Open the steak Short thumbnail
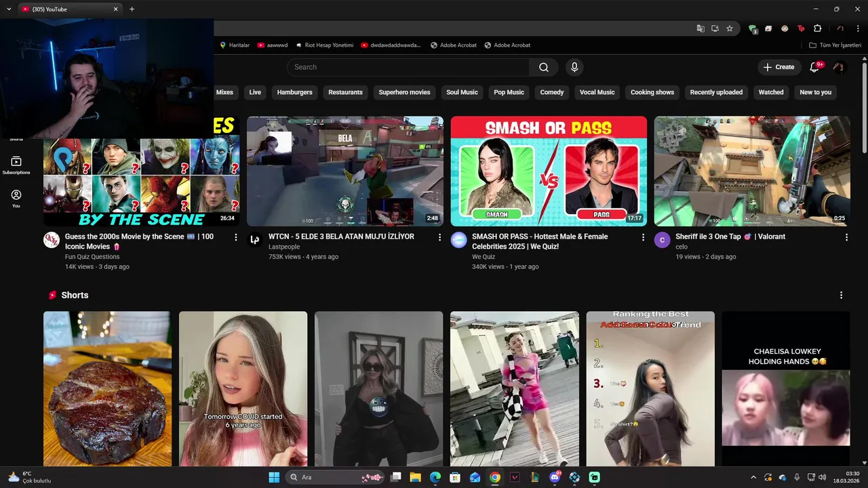The image size is (868, 488). tap(107, 389)
